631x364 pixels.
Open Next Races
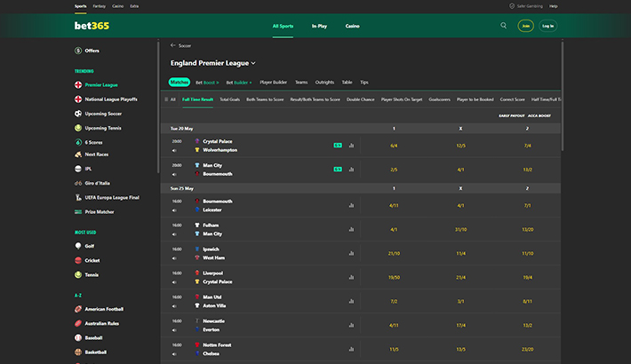click(x=92, y=154)
